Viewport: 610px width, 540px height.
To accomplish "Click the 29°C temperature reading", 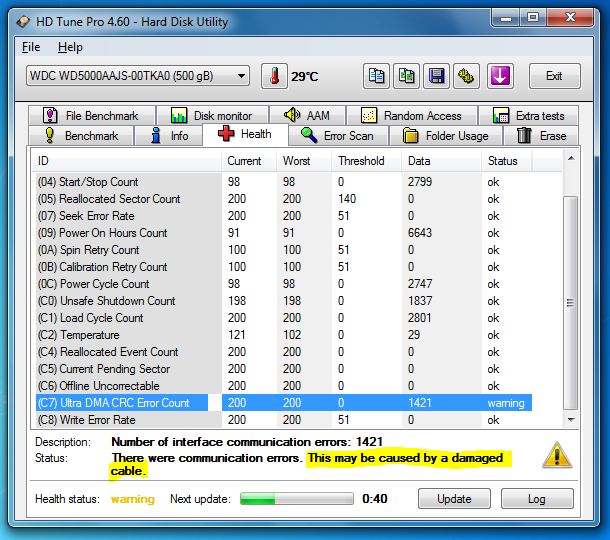I will (305, 76).
